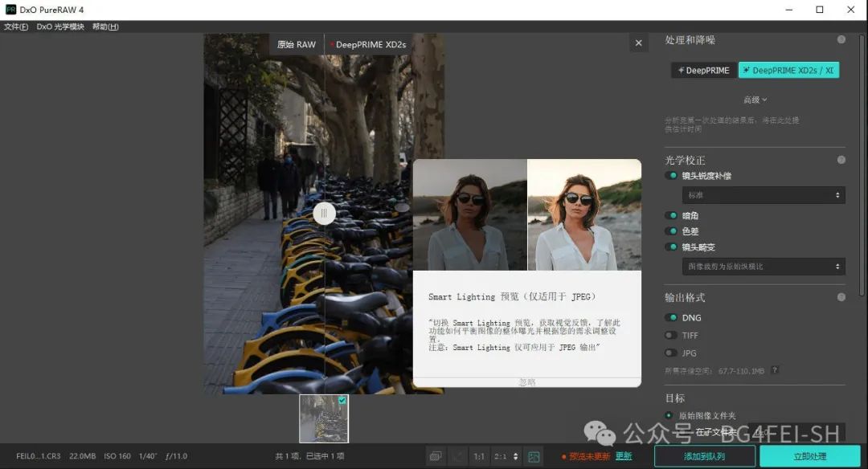
Task: Toggle the thumbnail selection checkmark
Action: pos(342,401)
